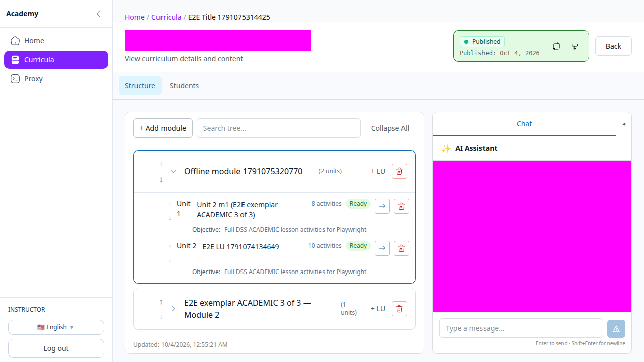
Task: Delete the E2E exemplar Module 2 via trash icon
Action: [x=399, y=309]
